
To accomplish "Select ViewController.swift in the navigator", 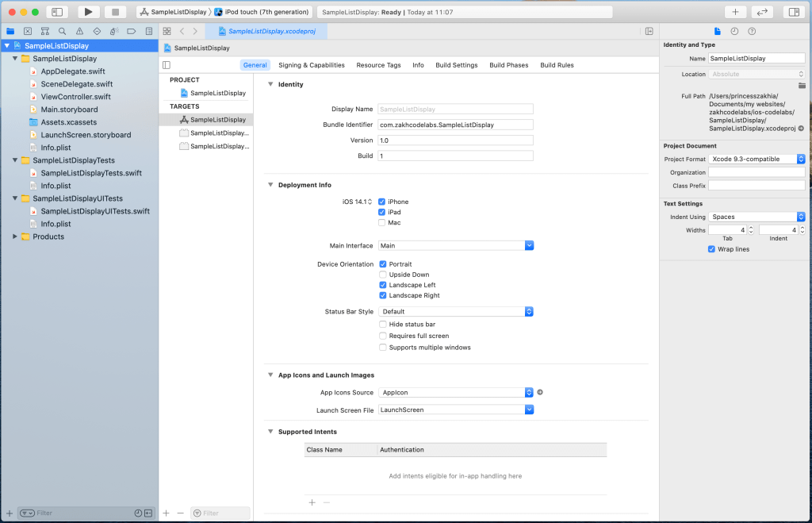I will tap(75, 97).
